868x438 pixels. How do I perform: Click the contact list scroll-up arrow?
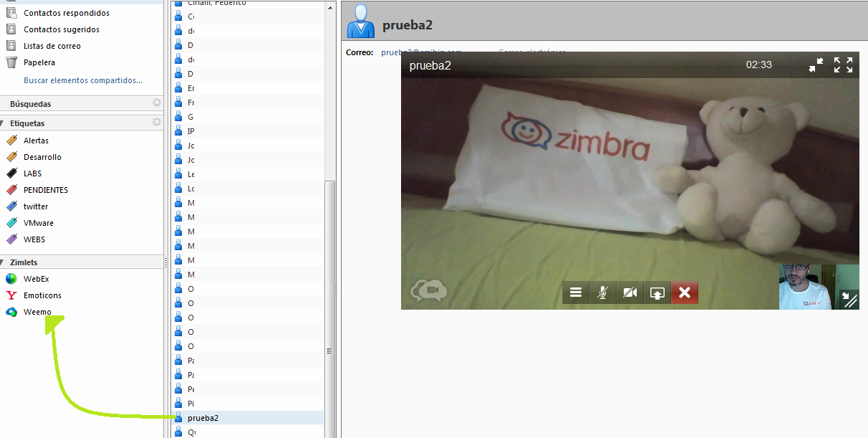[330, 6]
